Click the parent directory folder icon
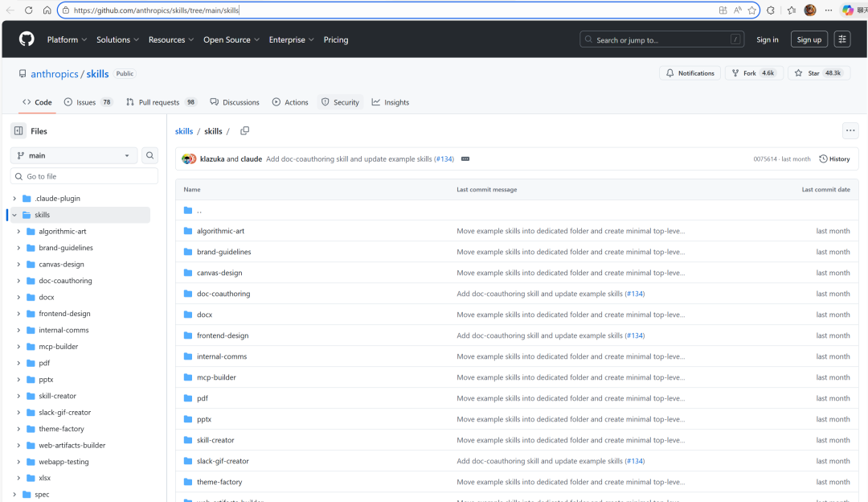This screenshot has width=868, height=502. coord(187,210)
